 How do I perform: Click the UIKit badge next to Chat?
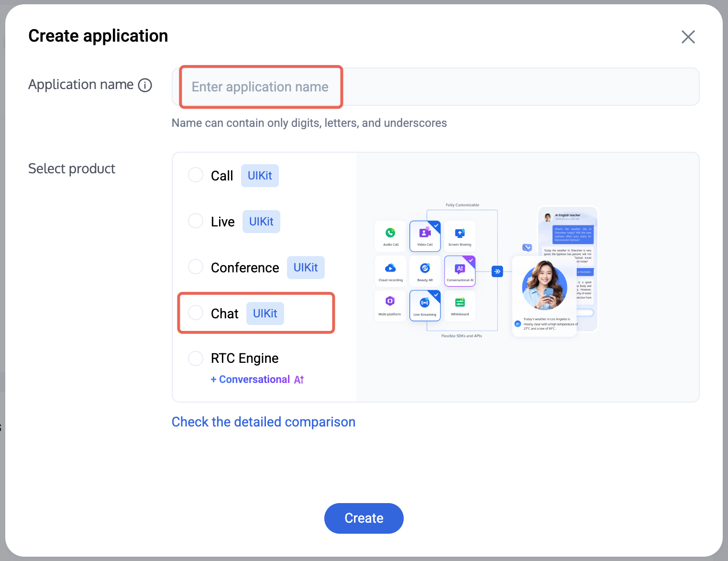coord(265,314)
